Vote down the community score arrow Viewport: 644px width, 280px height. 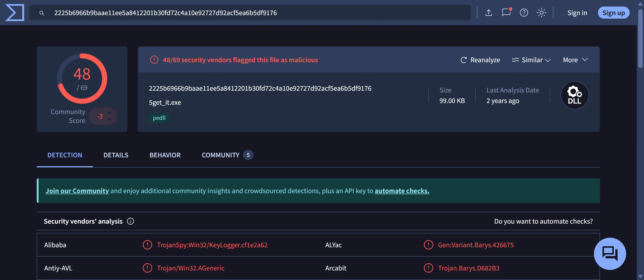point(110,120)
